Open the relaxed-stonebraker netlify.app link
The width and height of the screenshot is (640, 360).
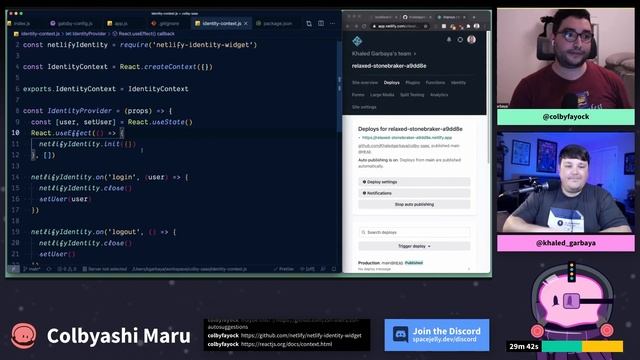(x=407, y=138)
